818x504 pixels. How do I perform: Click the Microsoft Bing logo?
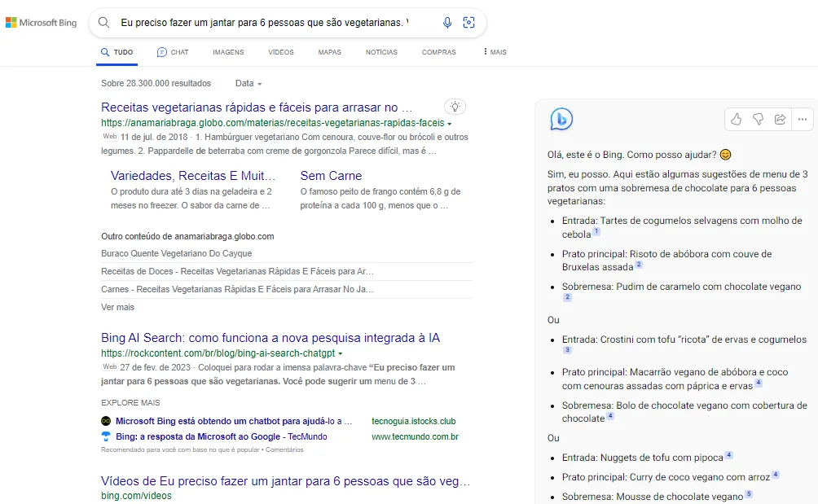[41, 23]
